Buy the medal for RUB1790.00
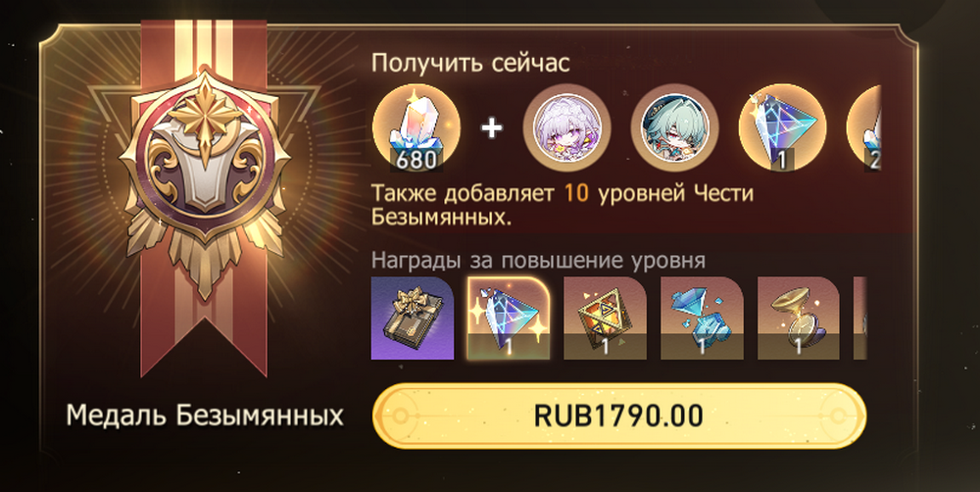This screenshot has height=492, width=980. point(618,416)
